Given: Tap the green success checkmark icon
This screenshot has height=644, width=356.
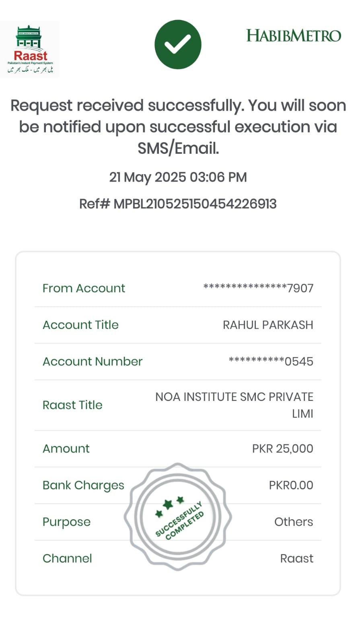Looking at the screenshot, I should click(178, 44).
